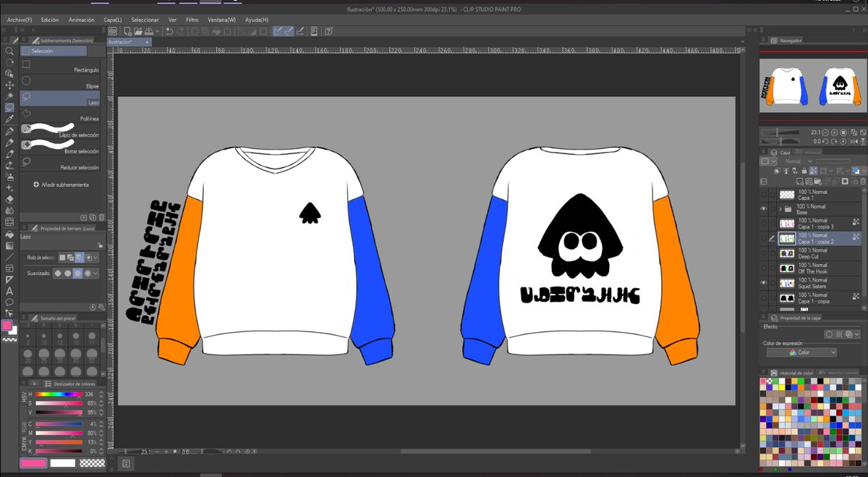The height and width of the screenshot is (477, 868).
Task: Open the Ventana(W) menu
Action: [x=221, y=20]
